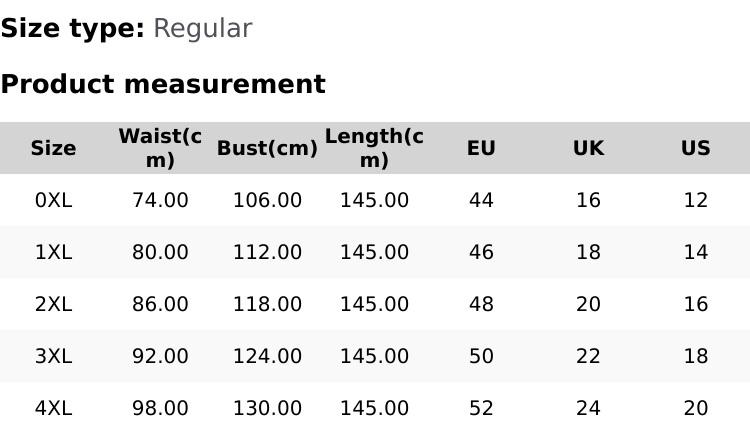
Task: Click the UK column header
Action: 588,148
